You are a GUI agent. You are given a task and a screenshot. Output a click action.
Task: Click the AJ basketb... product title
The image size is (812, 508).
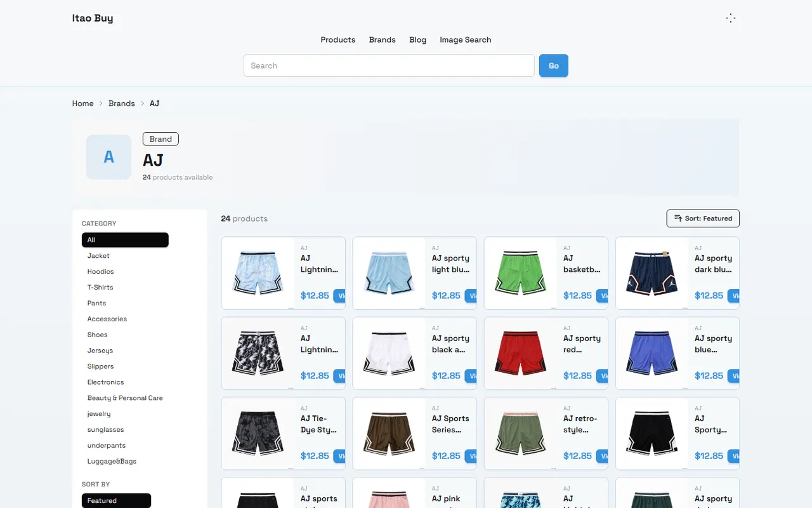click(x=582, y=264)
